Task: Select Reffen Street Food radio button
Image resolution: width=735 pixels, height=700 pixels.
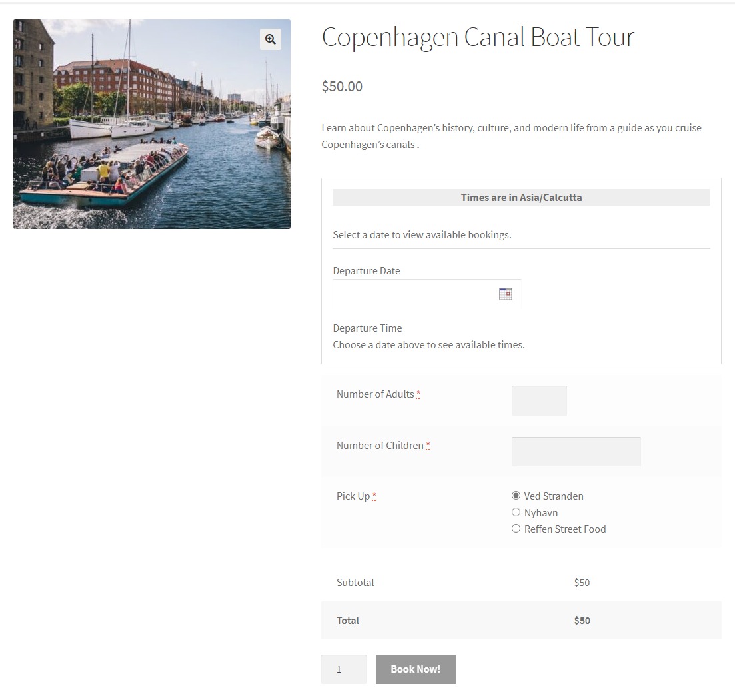Action: 516,529
